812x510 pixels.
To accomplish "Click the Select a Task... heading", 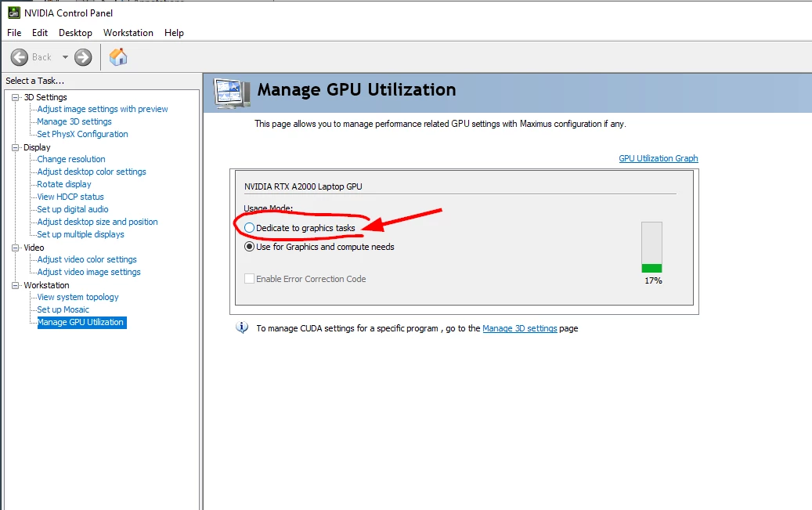I will (34, 81).
